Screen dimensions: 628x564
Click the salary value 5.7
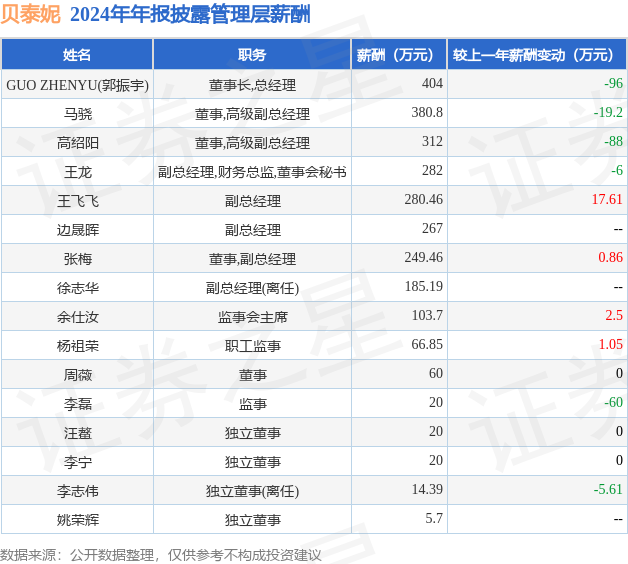[x=434, y=518]
